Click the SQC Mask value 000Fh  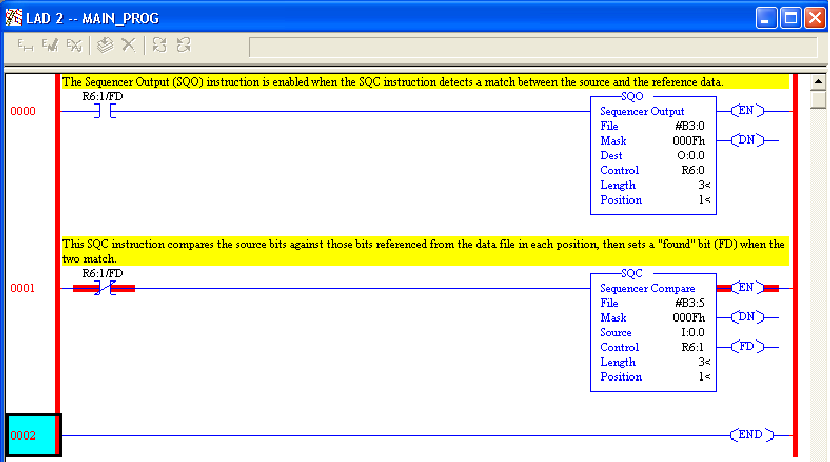tap(689, 318)
